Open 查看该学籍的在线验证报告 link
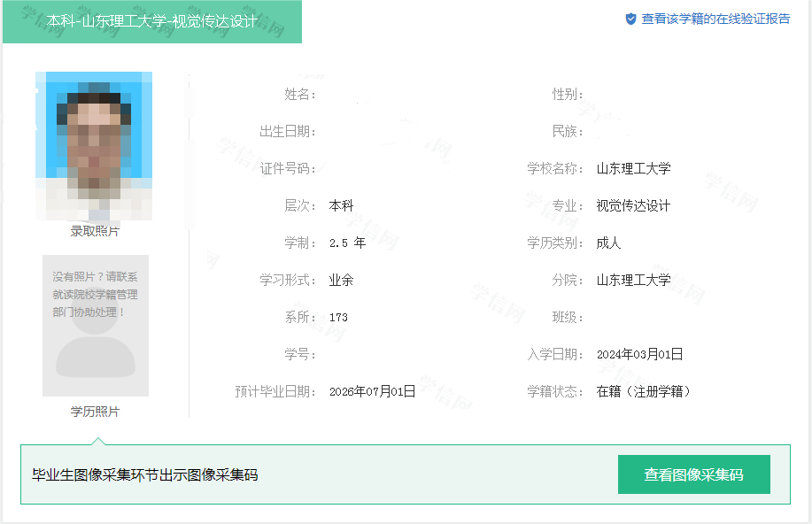Image resolution: width=812 pixels, height=524 pixels. [x=715, y=19]
